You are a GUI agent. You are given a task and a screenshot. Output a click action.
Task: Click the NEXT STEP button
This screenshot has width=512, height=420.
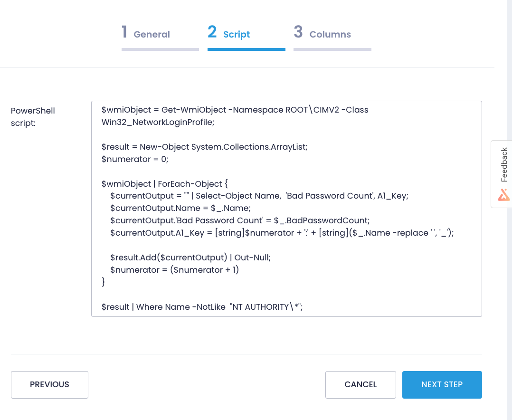(442, 385)
